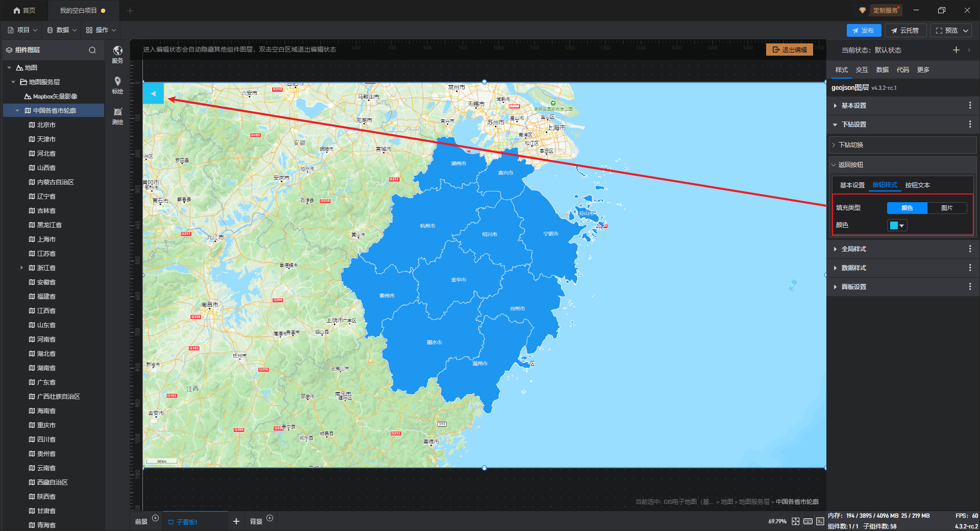This screenshot has width=980, height=531.
Task: Switch to the 代码 tab
Action: [903, 70]
